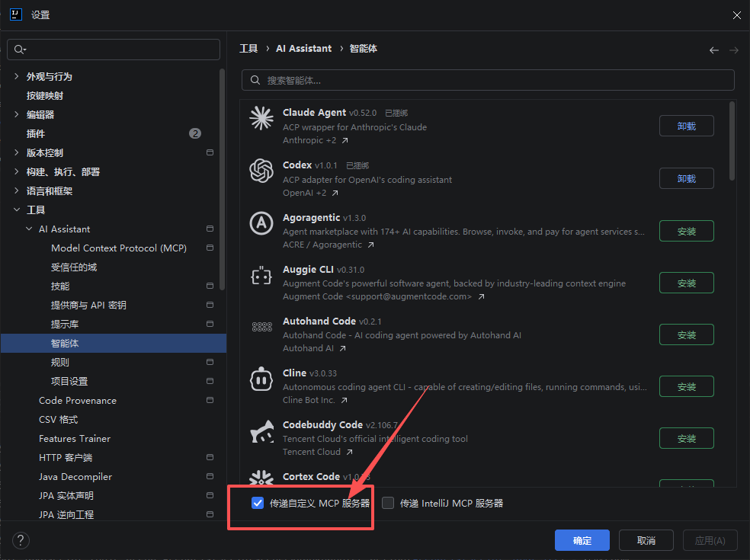Install Agoragentic with 安装 button
This screenshot has height=560, width=750.
[687, 232]
